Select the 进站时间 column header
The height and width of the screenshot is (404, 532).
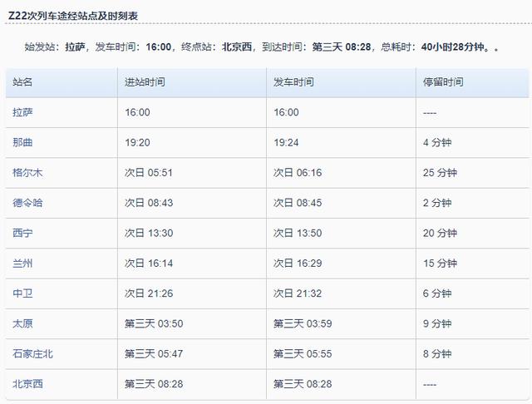coord(145,82)
